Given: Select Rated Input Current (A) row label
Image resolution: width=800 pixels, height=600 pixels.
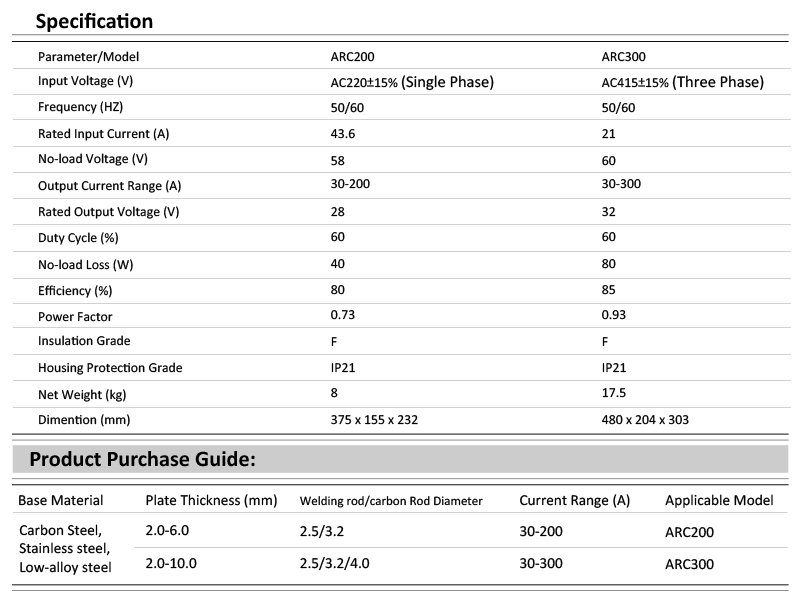Looking at the screenshot, I should tap(104, 134).
